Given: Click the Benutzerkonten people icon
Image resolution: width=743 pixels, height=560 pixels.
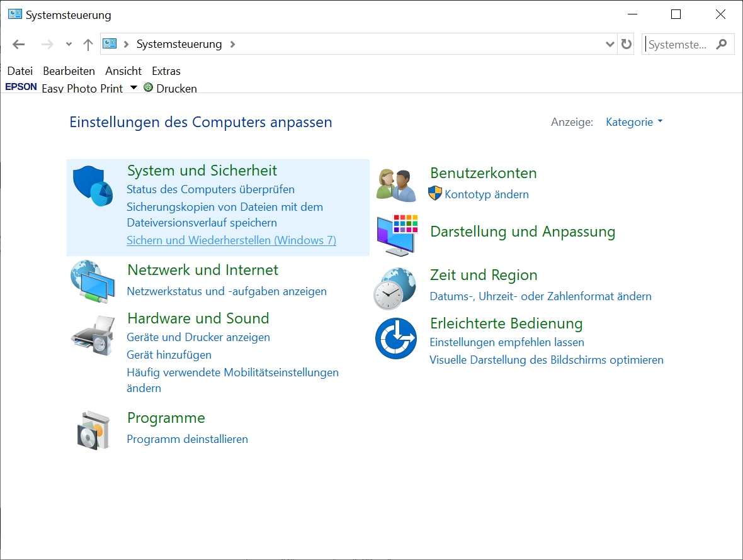Looking at the screenshot, I should click(397, 185).
